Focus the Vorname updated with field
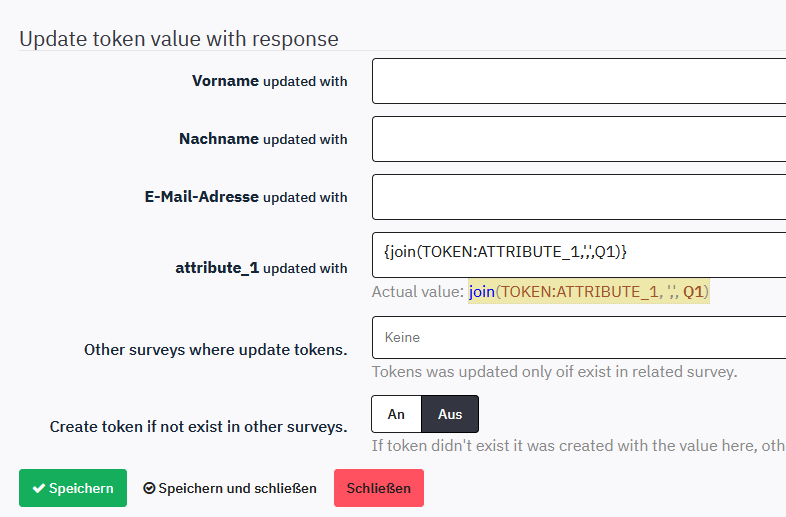 [578, 81]
